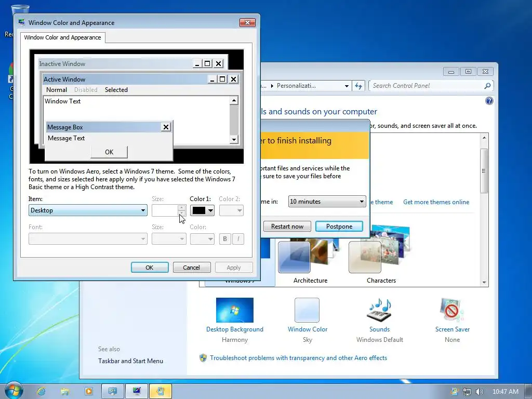
Task: Click the Disabled menu item in preview
Action: click(86, 89)
